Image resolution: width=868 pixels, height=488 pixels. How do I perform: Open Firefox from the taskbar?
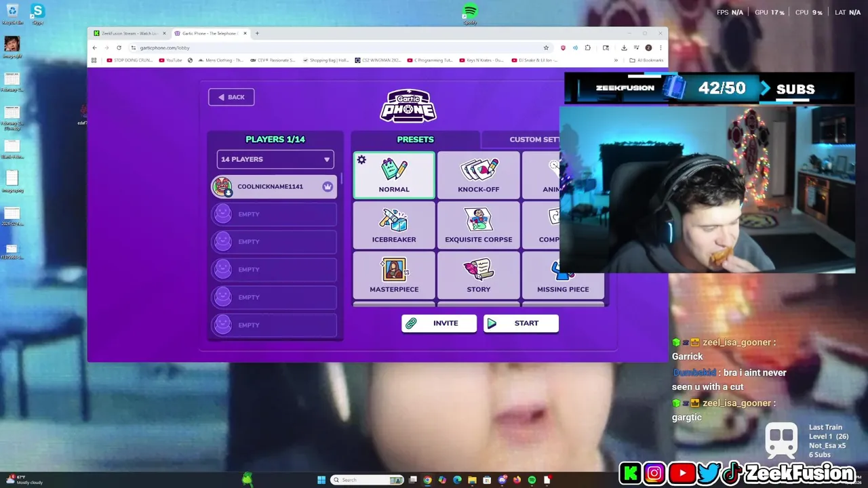(x=517, y=480)
